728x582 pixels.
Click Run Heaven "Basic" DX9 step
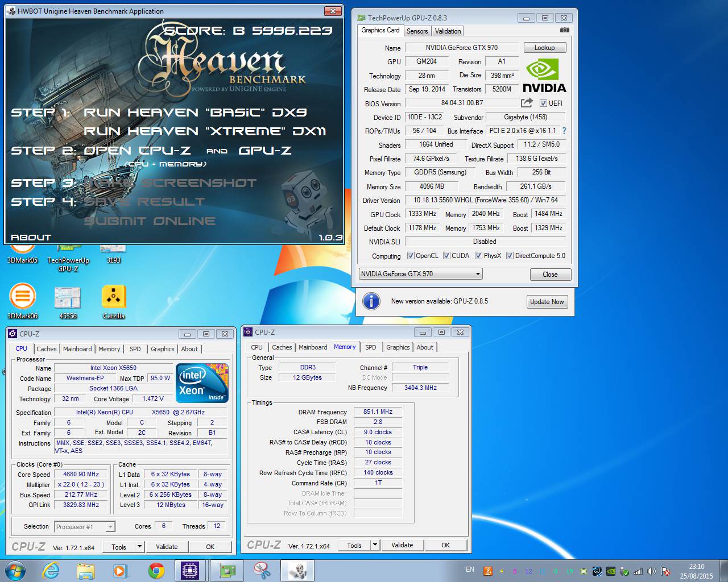pyautogui.click(x=195, y=113)
